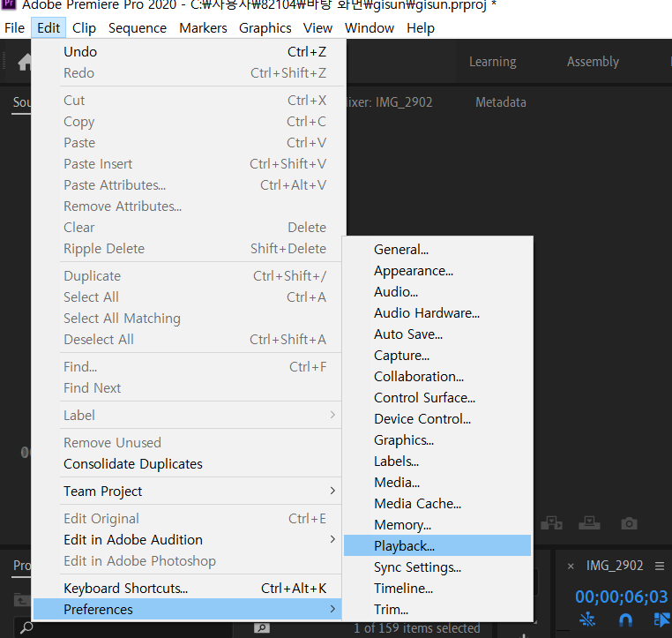Expand the Label submenu arrow
The image size is (672, 638).
coord(332,415)
